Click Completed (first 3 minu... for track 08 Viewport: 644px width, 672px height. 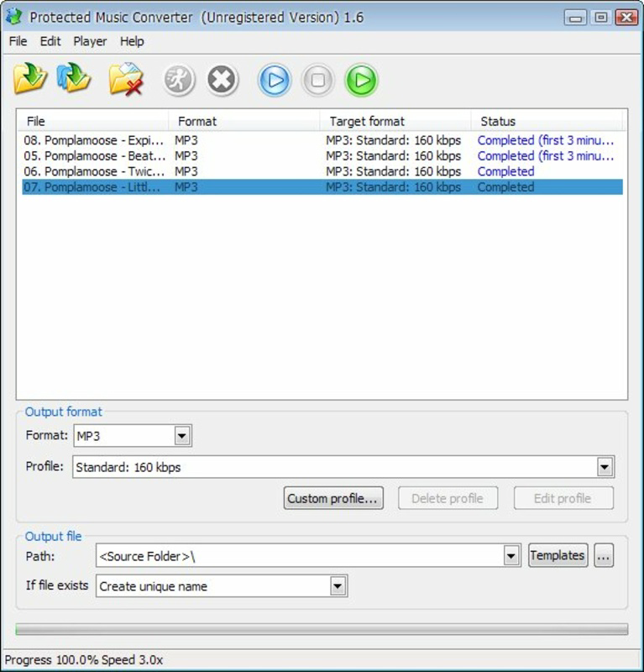point(546,140)
